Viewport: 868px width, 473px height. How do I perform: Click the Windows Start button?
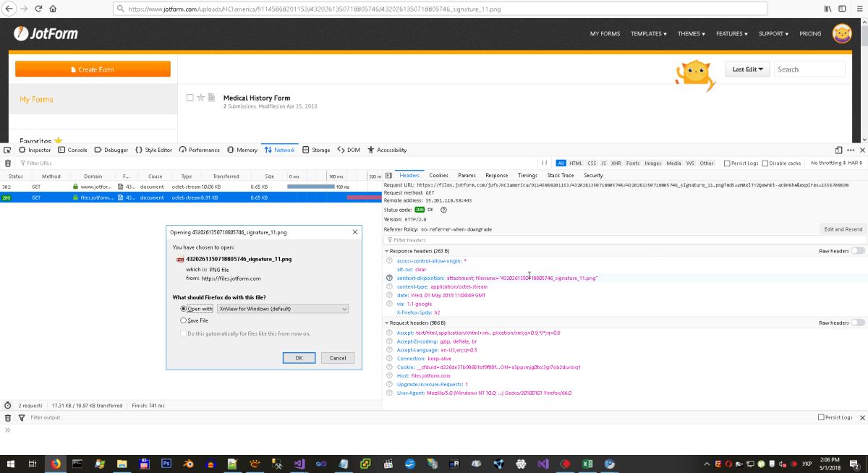(9, 464)
